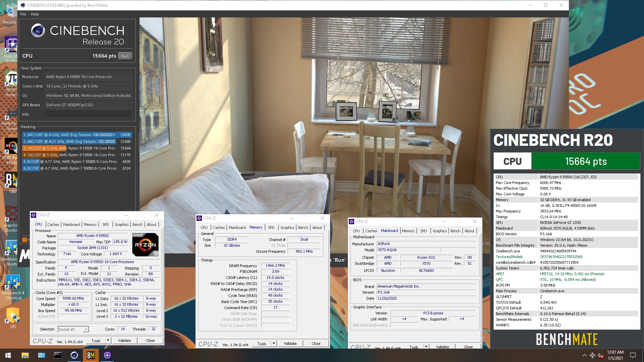Open Tools dropdown arrow in first CPU-Z window
The height and width of the screenshot is (362, 644).
click(108, 341)
